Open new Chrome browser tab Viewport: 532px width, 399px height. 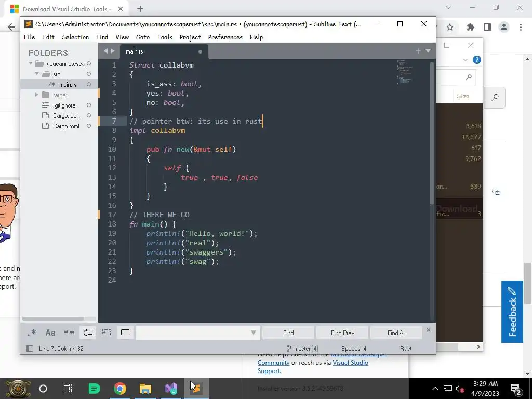point(140,9)
